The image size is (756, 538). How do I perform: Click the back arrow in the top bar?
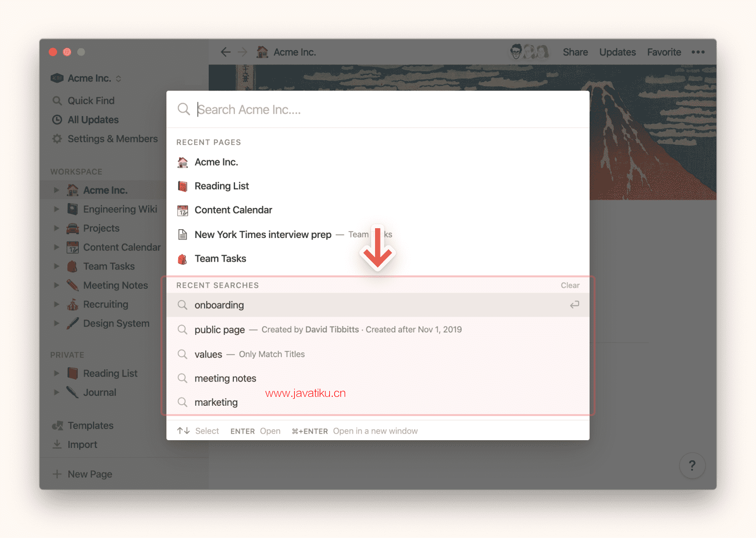coord(225,52)
